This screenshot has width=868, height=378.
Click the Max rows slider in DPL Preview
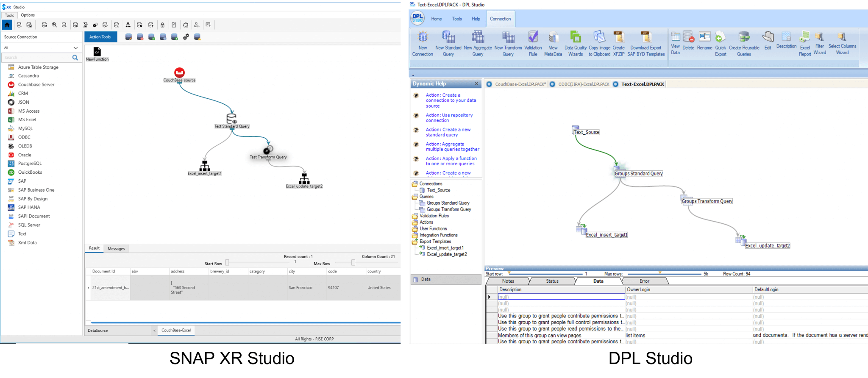point(664,274)
